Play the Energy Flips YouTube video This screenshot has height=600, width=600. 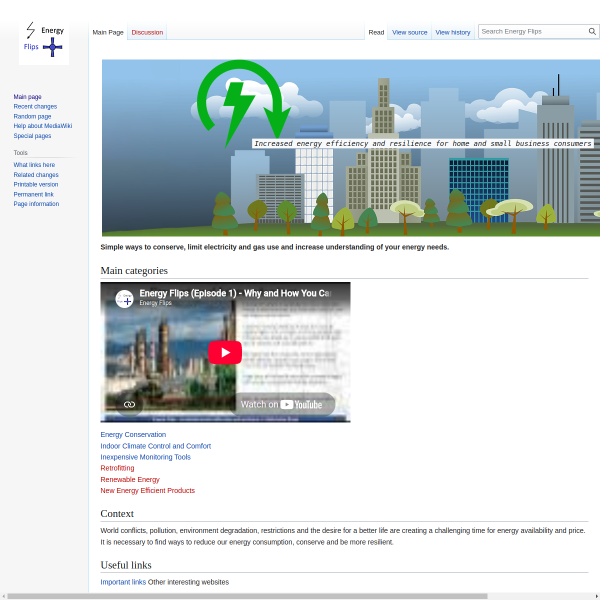coord(225,352)
